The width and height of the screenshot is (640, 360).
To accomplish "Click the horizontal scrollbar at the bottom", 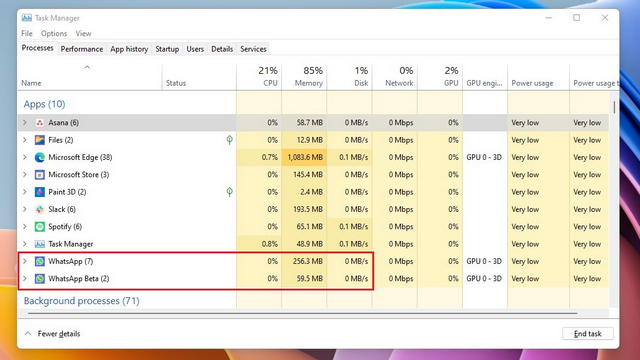I will [302, 313].
